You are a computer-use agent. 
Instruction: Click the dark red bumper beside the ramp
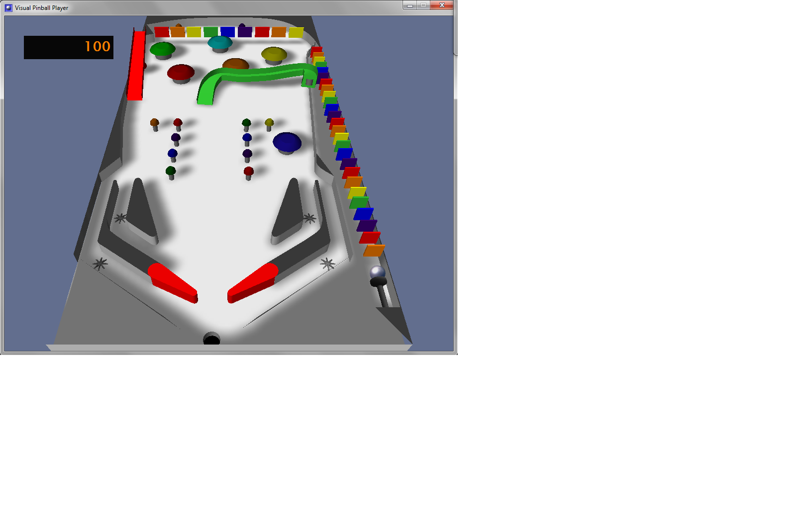[181, 73]
